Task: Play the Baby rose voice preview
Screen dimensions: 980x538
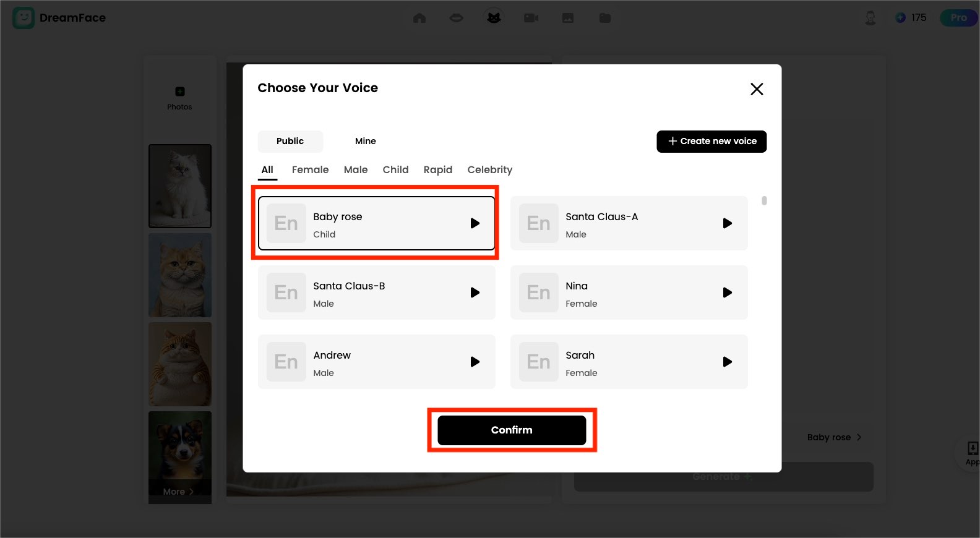Action: 475,223
